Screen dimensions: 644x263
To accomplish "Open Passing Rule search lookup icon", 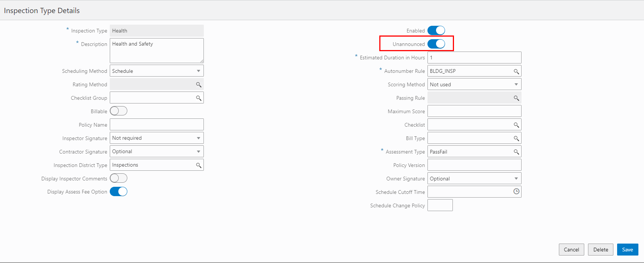I will click(x=516, y=98).
